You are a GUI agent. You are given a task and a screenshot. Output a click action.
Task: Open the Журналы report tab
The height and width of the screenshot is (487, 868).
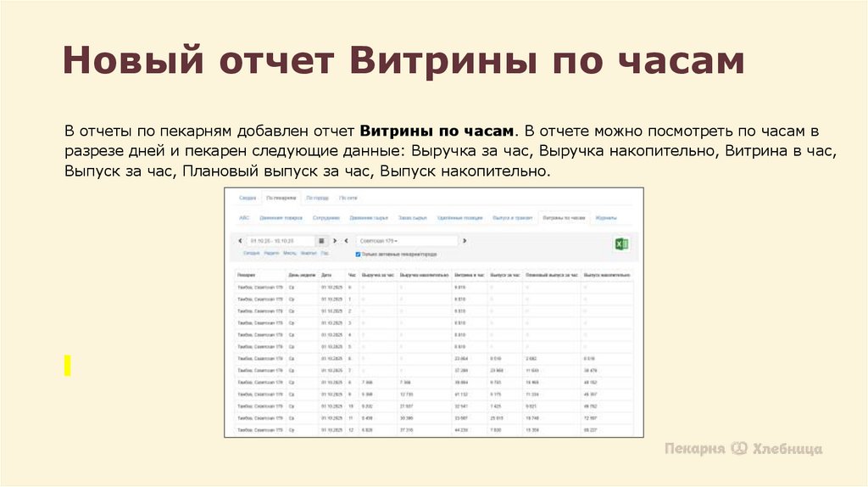[606, 218]
